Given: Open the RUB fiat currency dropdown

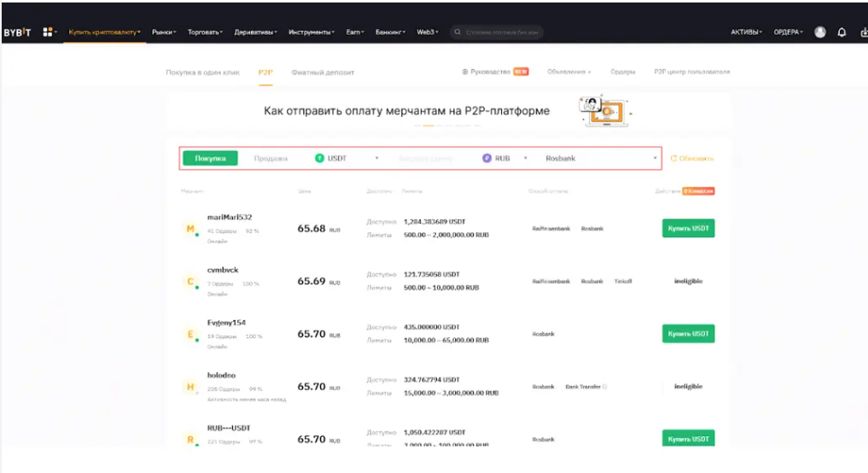Looking at the screenshot, I should point(505,159).
